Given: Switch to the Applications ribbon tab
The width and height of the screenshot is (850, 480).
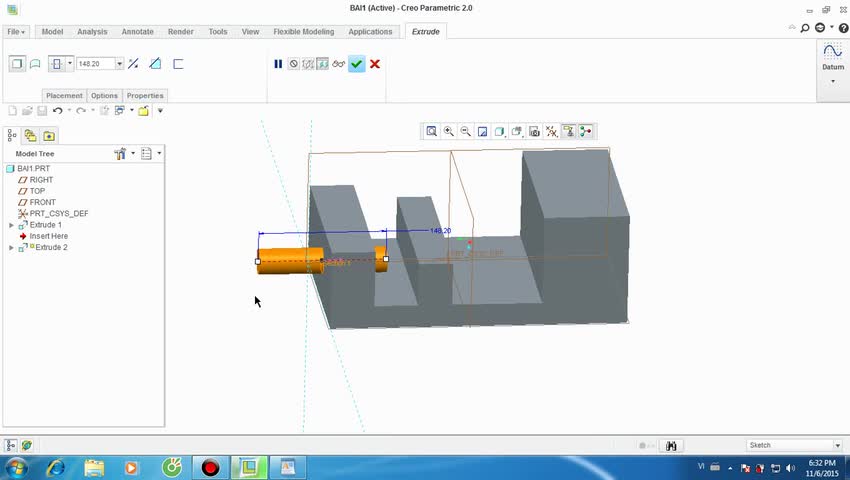Looking at the screenshot, I should pyautogui.click(x=370, y=31).
